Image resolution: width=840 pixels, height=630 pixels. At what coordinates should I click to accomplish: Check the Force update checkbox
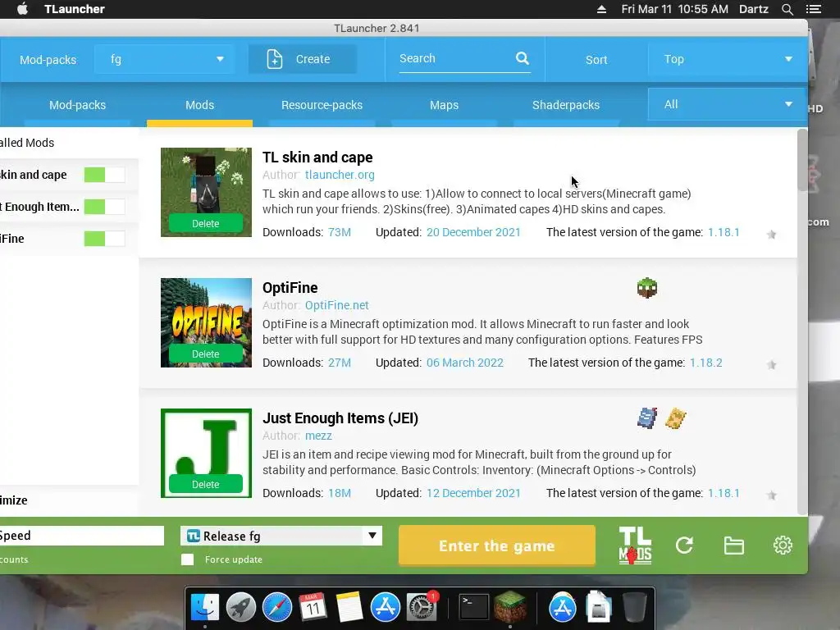point(188,559)
